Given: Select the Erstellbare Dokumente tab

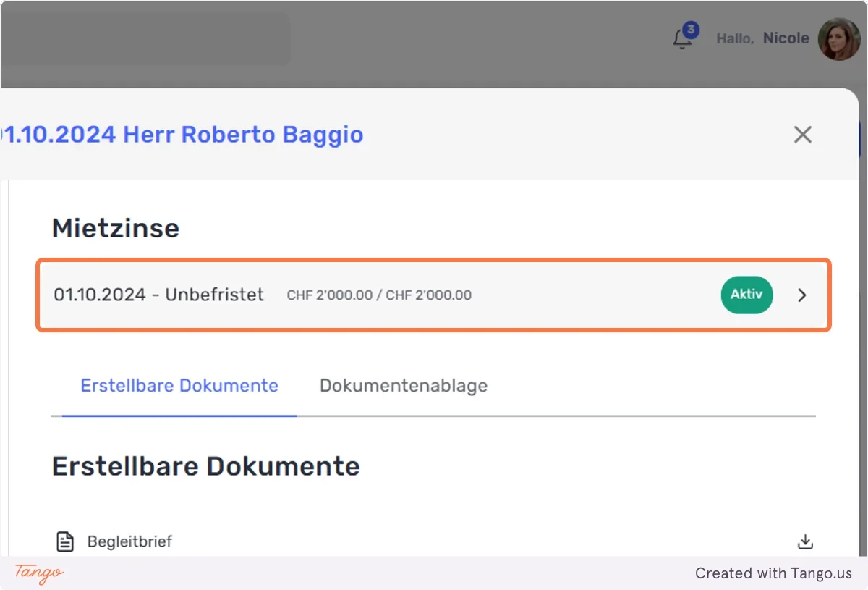Looking at the screenshot, I should click(x=179, y=386).
